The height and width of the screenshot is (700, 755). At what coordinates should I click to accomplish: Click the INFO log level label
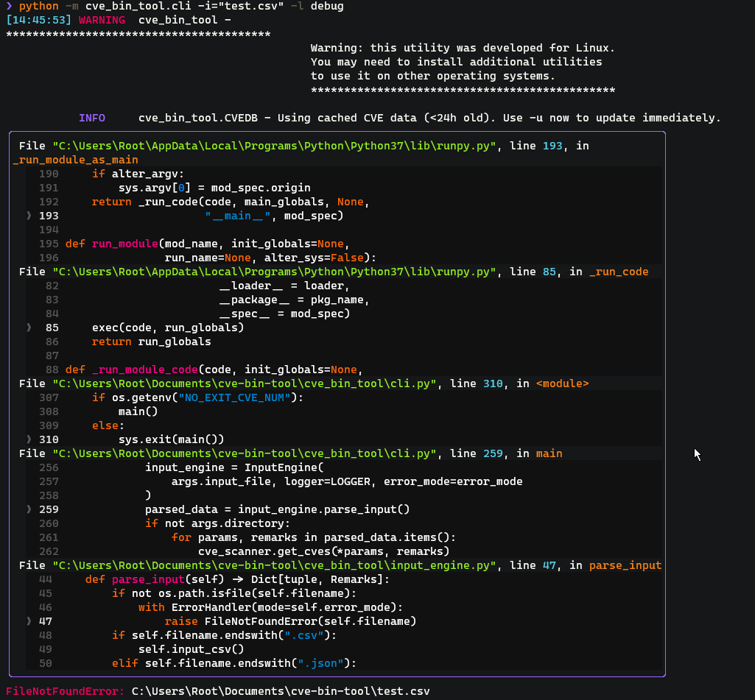[92, 118]
